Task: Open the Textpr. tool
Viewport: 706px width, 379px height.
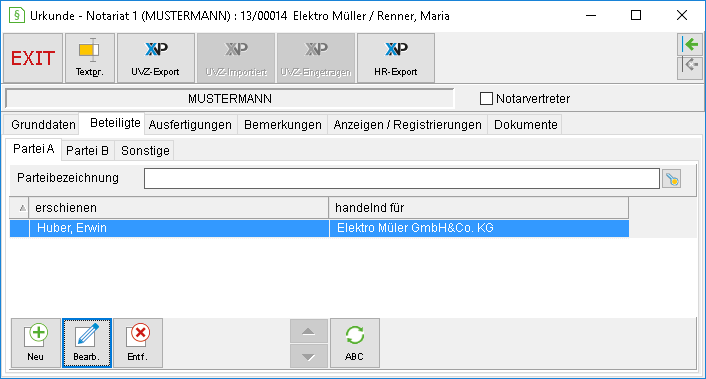Action: 90,58
